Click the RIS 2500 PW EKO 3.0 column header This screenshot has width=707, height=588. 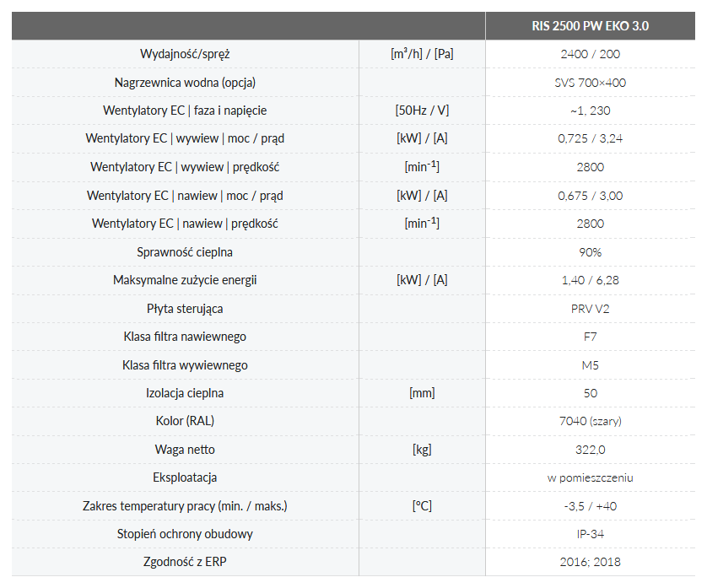coord(590,25)
